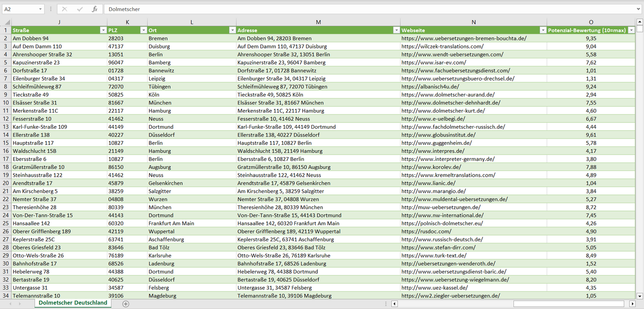
Task: Select the Dolmetscher Deutschland sheet tab
Action: 73,303
